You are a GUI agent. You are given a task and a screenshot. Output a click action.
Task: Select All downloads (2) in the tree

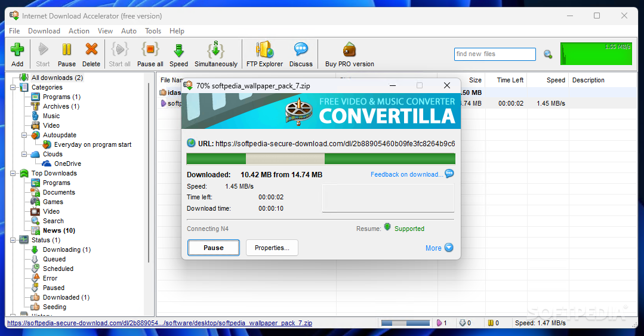coord(57,78)
